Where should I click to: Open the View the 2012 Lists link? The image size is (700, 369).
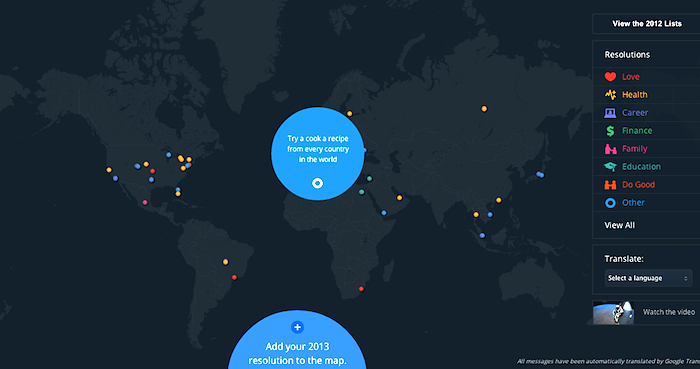[647, 24]
